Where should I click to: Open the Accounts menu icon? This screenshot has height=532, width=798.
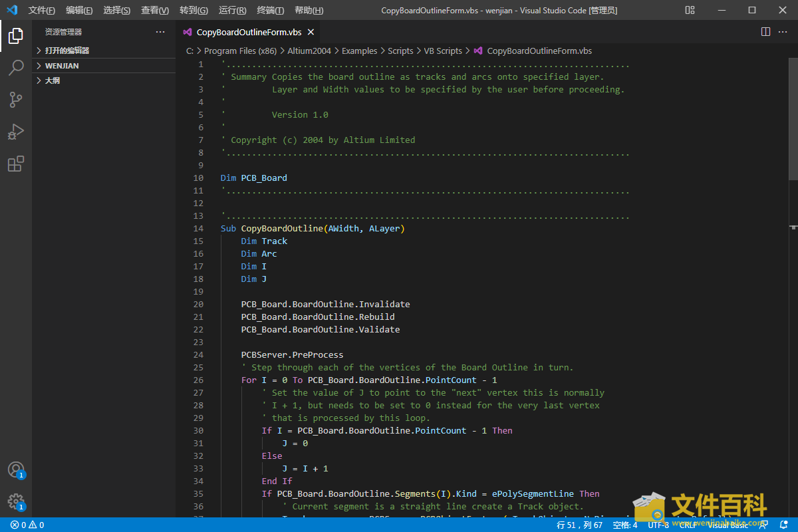coord(16,469)
